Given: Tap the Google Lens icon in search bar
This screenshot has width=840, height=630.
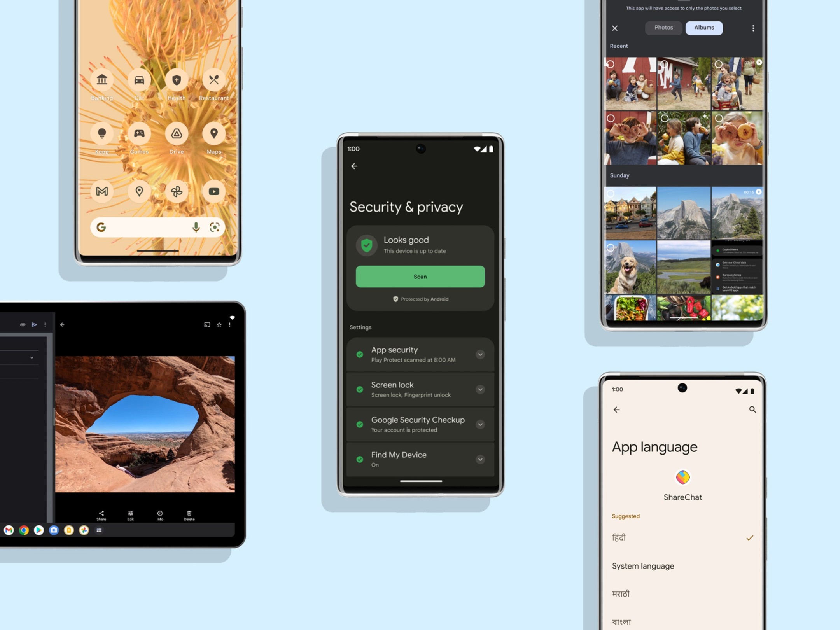Looking at the screenshot, I should point(214,227).
